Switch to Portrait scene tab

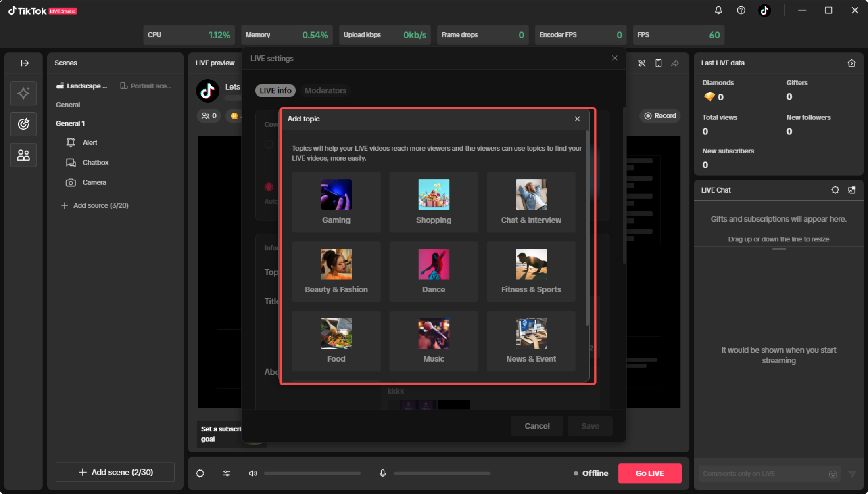pyautogui.click(x=146, y=86)
